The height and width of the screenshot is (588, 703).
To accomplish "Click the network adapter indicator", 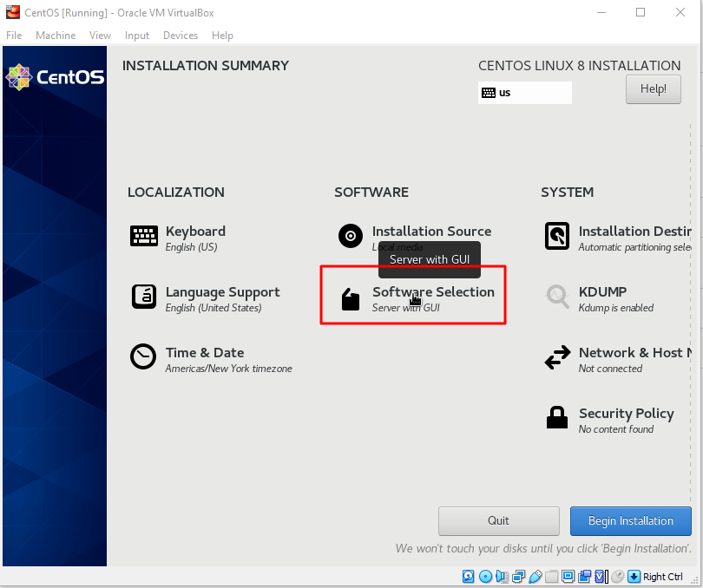I will point(519,577).
